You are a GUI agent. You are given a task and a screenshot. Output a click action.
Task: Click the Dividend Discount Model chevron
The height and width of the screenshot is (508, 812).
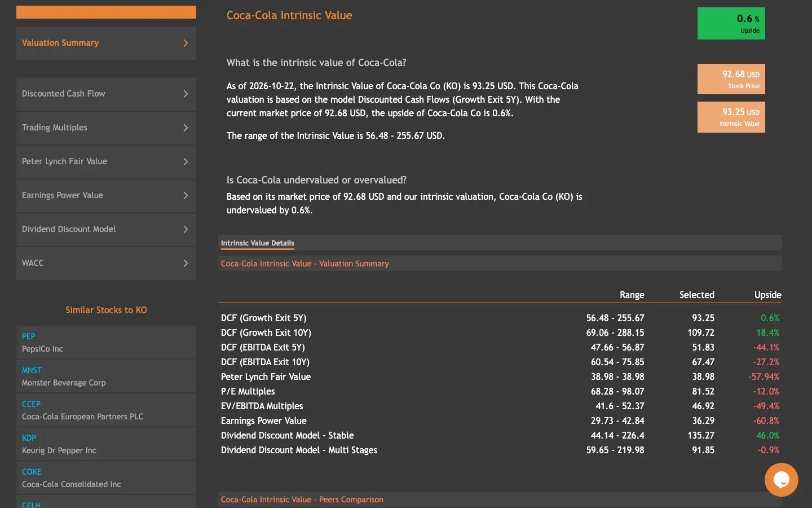coord(186,229)
